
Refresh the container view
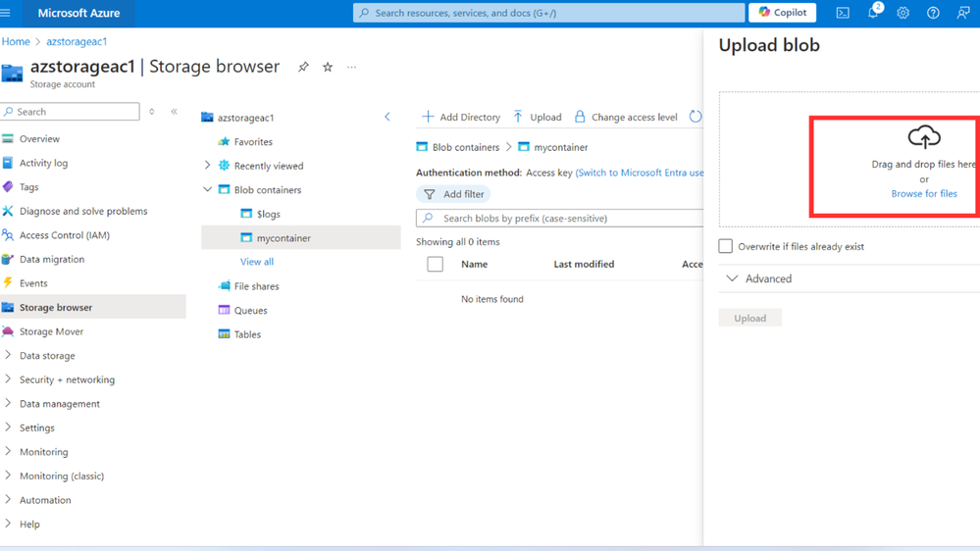[696, 117]
